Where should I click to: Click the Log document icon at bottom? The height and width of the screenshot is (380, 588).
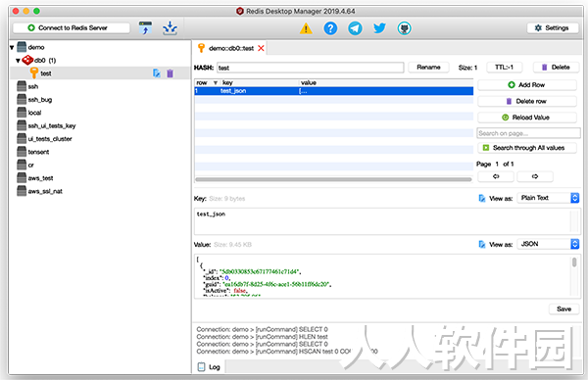click(201, 366)
